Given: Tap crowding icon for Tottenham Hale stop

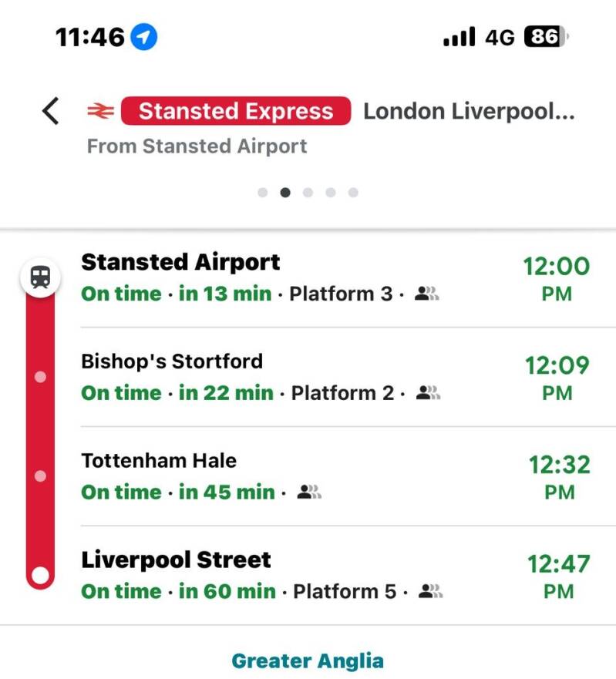Looking at the screenshot, I should 309,492.
